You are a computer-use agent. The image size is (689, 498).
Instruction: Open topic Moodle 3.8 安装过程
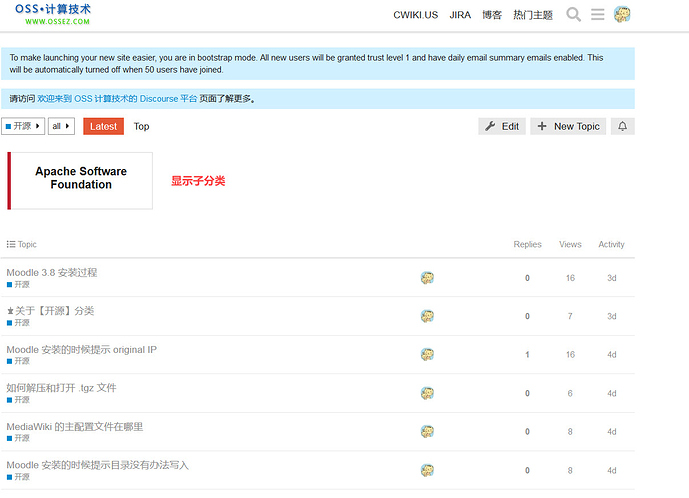[x=52, y=273]
